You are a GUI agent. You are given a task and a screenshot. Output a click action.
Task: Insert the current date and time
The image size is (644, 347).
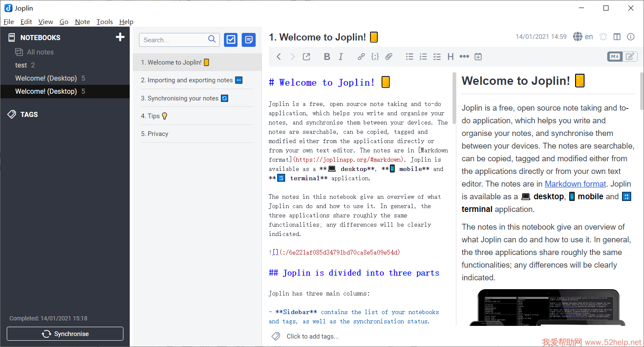coord(478,57)
